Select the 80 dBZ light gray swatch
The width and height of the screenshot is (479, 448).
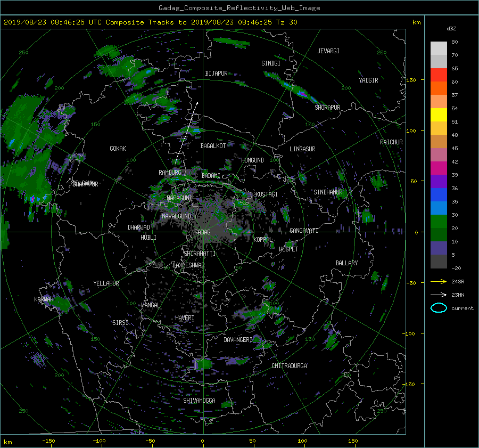439,48
